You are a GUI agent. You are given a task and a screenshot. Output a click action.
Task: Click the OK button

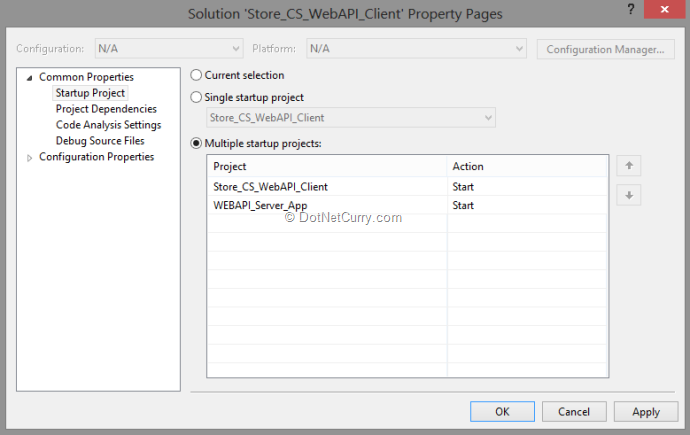click(x=502, y=412)
